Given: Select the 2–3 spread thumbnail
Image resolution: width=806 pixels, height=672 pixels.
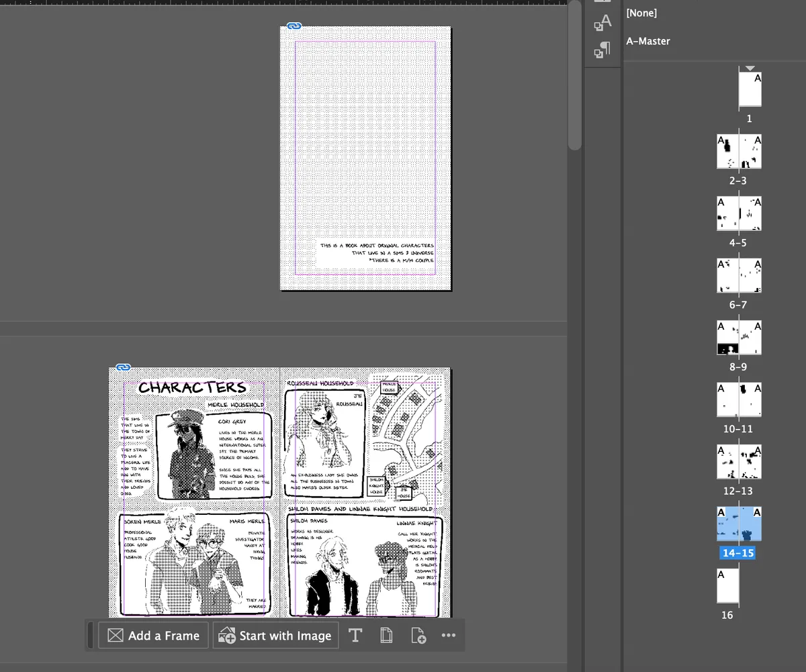Looking at the screenshot, I should click(739, 151).
